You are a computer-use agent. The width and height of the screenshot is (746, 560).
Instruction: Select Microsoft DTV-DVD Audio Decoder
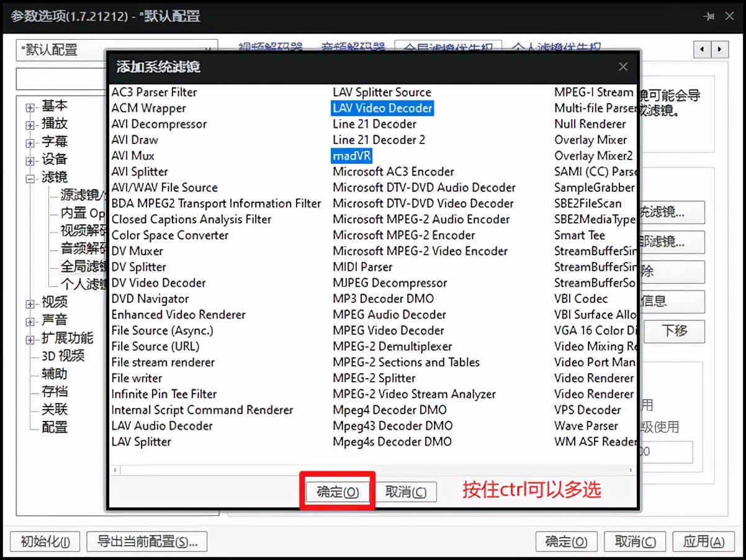[425, 187]
